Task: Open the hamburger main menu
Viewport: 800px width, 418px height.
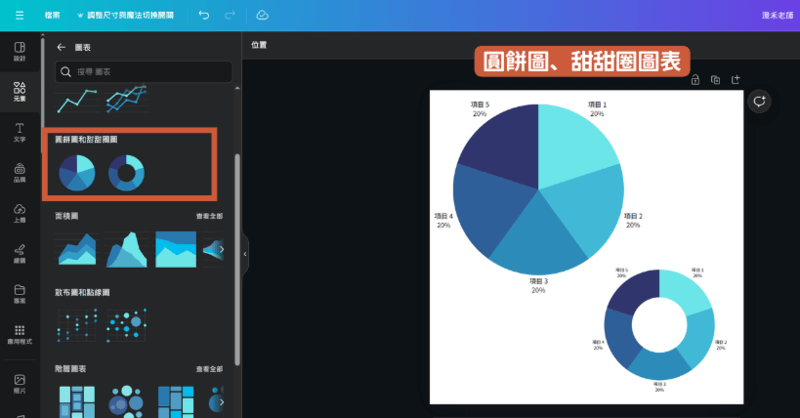Action: [x=19, y=16]
